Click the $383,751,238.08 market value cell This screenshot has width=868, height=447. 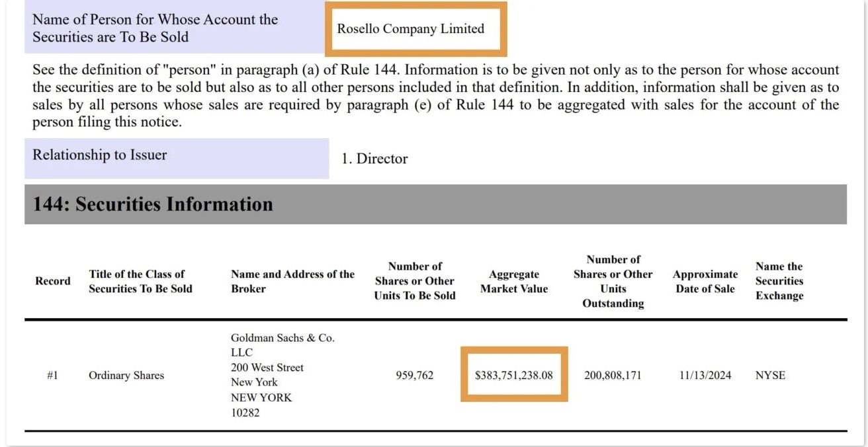[514, 376]
